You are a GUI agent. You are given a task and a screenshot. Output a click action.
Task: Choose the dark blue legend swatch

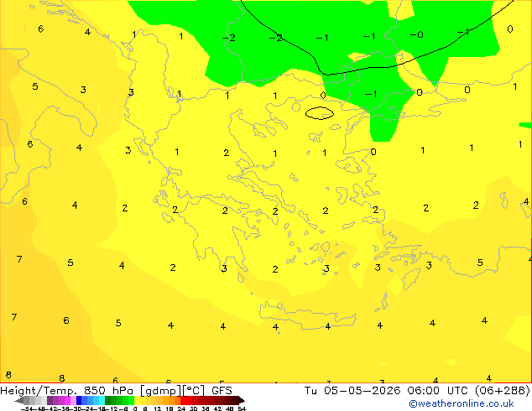click(x=79, y=400)
